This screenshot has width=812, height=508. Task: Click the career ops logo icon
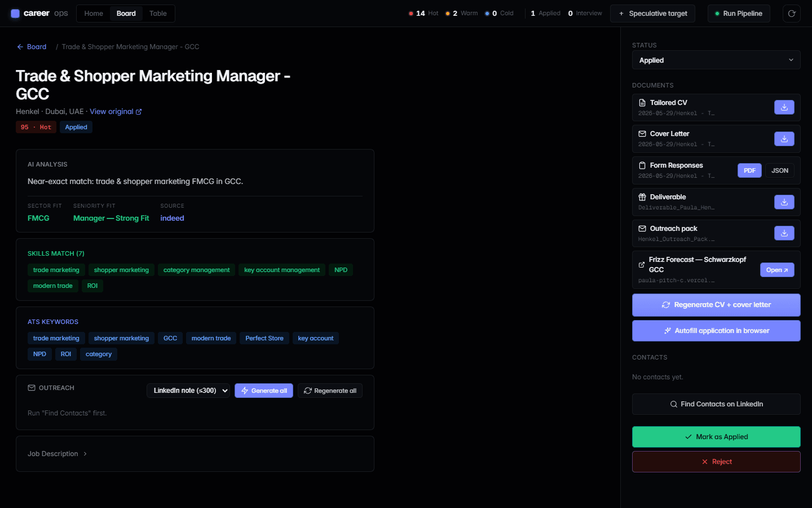(15, 14)
